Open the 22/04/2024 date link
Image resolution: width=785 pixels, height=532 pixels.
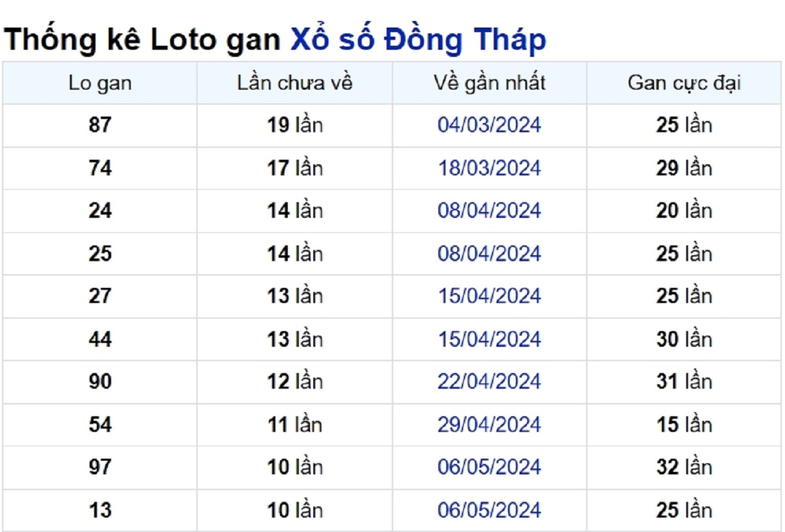(x=489, y=381)
